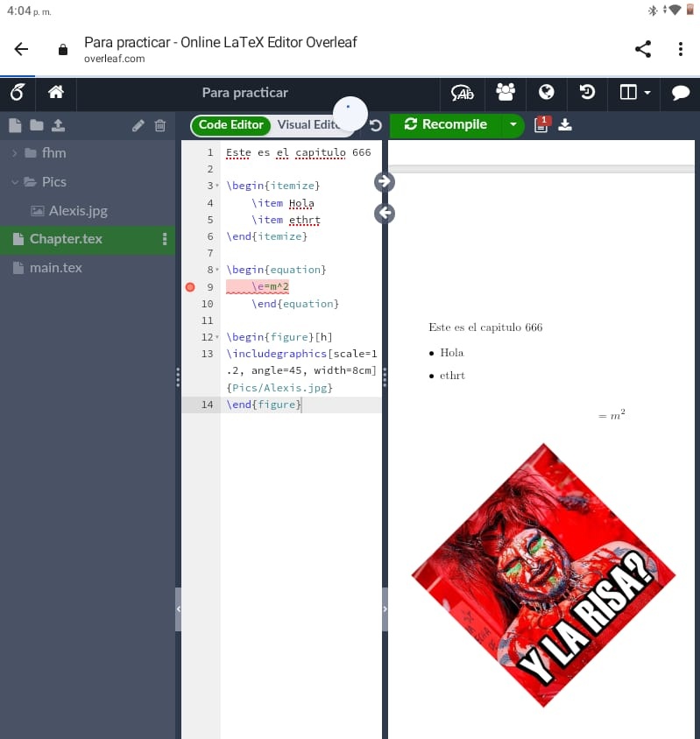This screenshot has width=700, height=739.
Task: Fold the itemize block on line 3
Action: point(217,186)
